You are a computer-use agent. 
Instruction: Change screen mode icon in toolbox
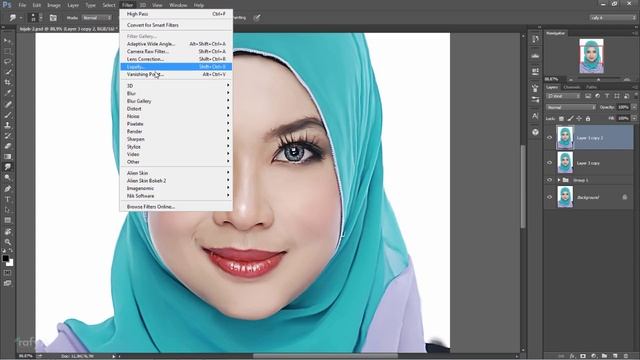7,283
